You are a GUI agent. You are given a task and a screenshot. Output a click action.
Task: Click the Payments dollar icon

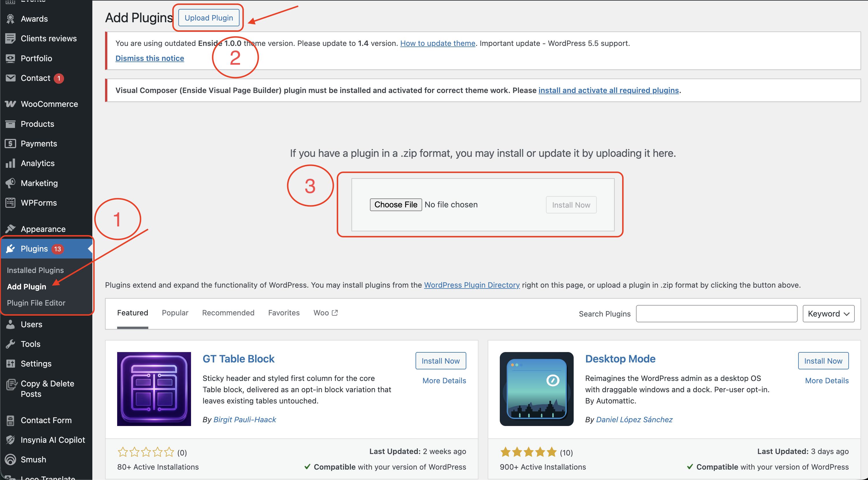click(10, 143)
